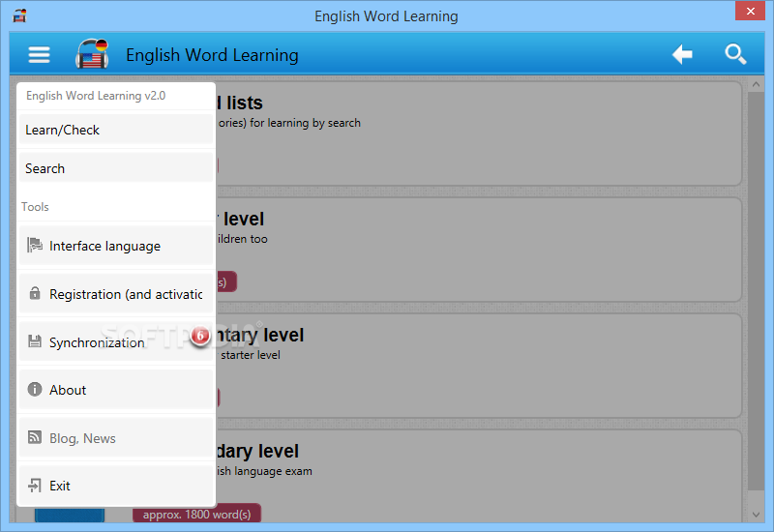Screen dimensions: 774x532
Task: Click the vertical scrollbar thumb
Action: [756, 291]
